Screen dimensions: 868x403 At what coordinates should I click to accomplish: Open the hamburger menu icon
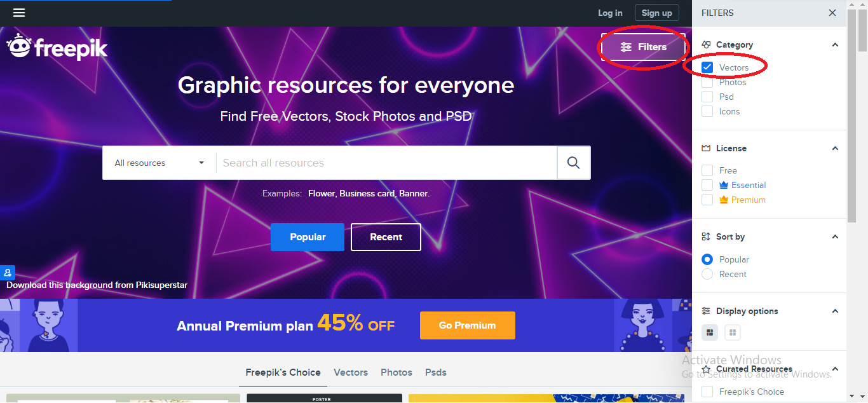click(x=19, y=13)
